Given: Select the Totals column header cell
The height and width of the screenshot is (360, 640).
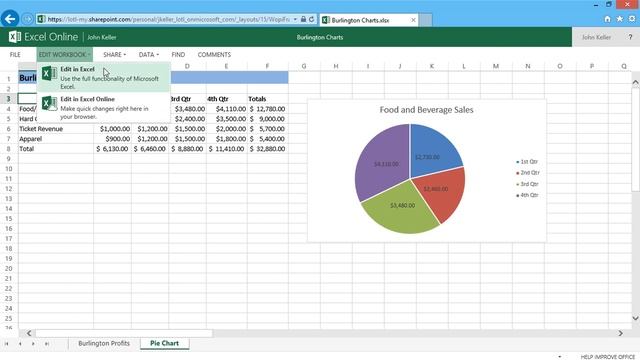Looking at the screenshot, I should (x=267, y=99).
